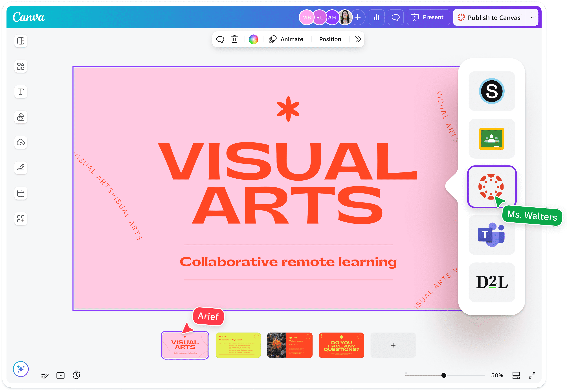Expand more toolbar options double chevron
The image size is (567, 392).
pyautogui.click(x=358, y=39)
